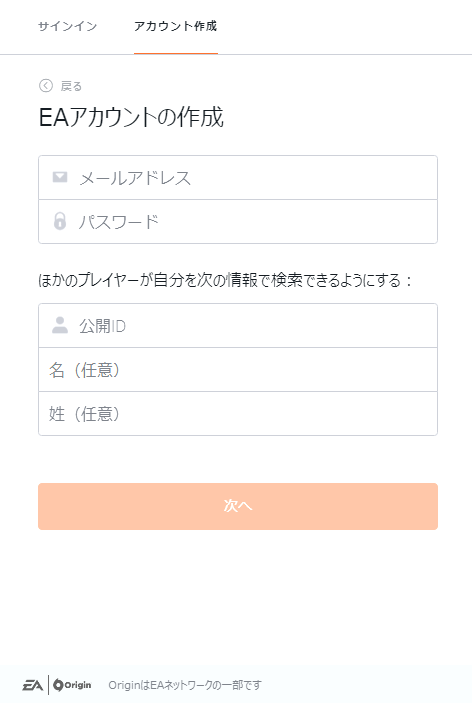Click the person silhouette icon beside 公開ID
The height and width of the screenshot is (703, 472).
60,325
